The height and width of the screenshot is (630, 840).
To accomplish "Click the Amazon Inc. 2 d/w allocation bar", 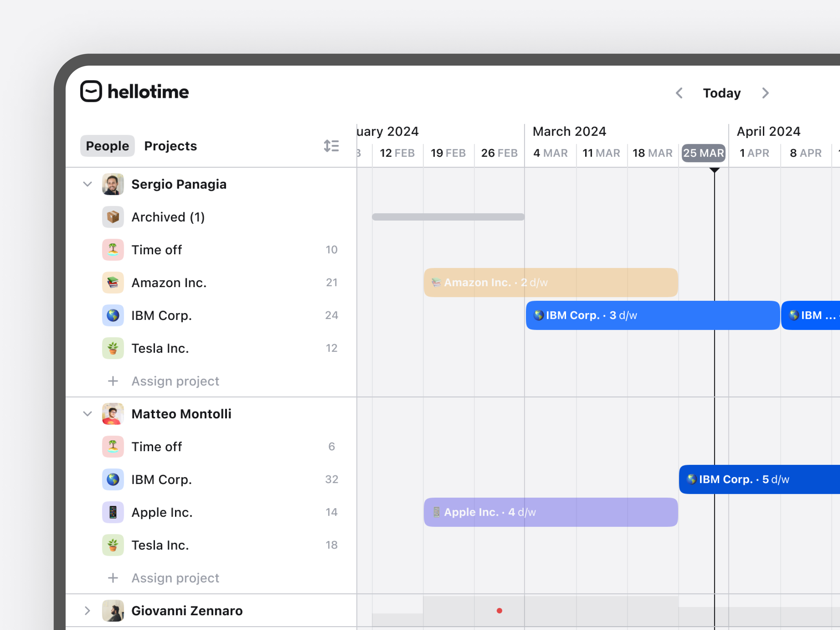I will coord(551,282).
